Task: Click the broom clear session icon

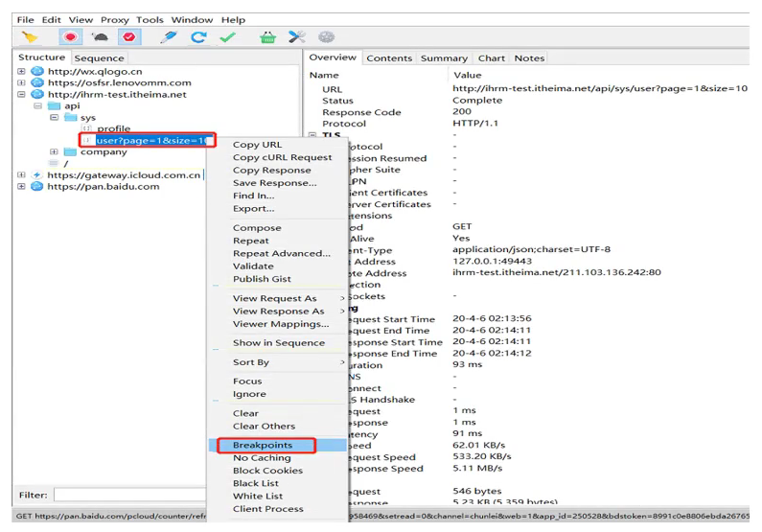Action: click(30, 37)
